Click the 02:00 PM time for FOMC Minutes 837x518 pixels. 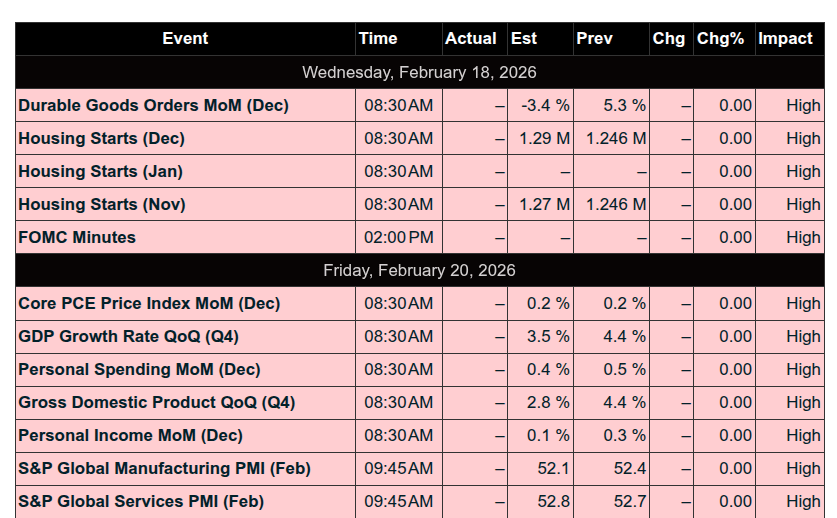(x=398, y=237)
